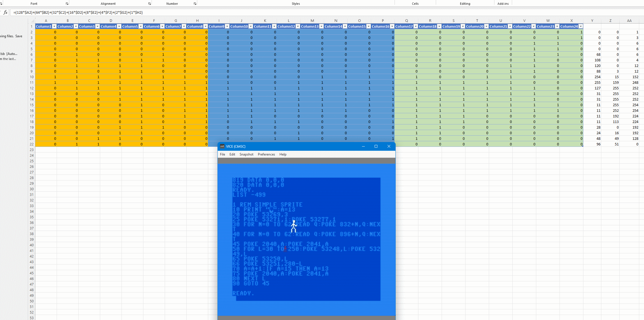Open the Preferences menu in VICE

[266, 154]
